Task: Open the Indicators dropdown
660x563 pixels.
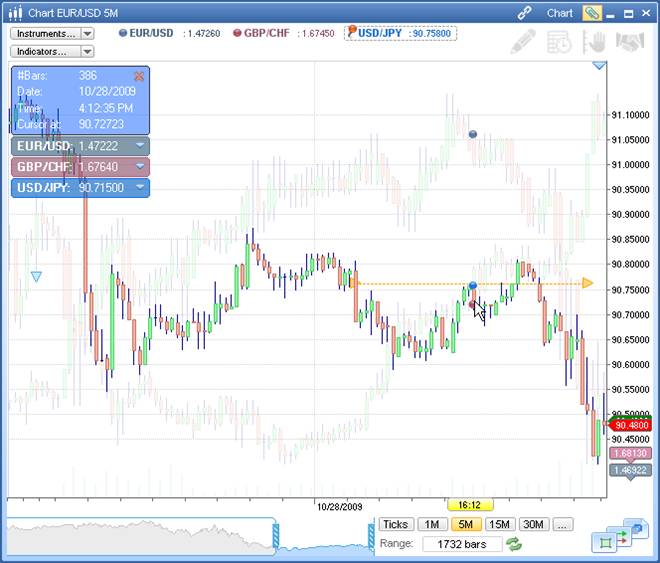Action: coord(52,51)
